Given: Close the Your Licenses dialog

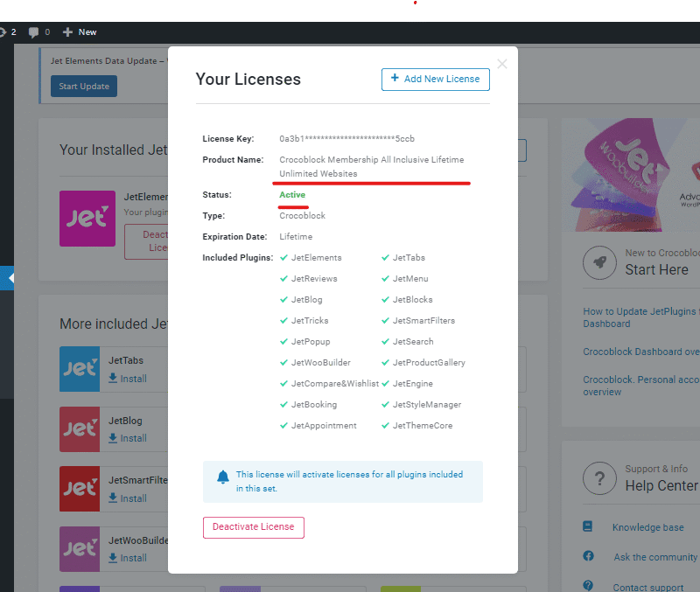Looking at the screenshot, I should coord(501,64).
